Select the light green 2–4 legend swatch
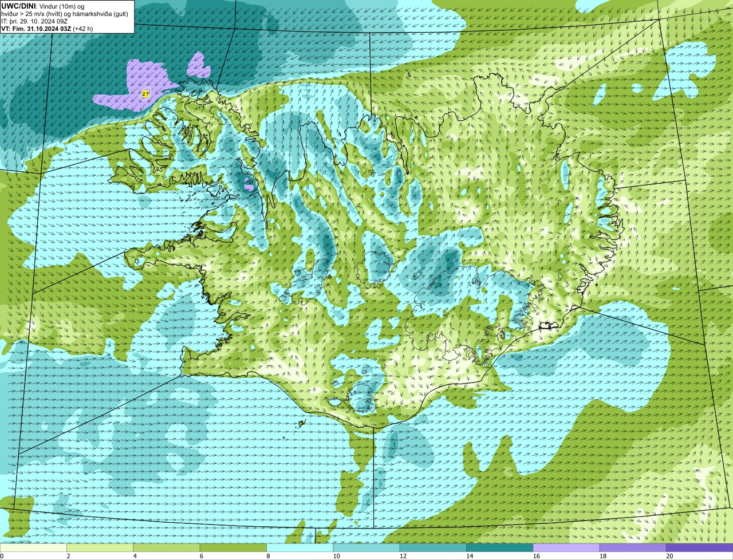733x560 pixels. (100, 548)
